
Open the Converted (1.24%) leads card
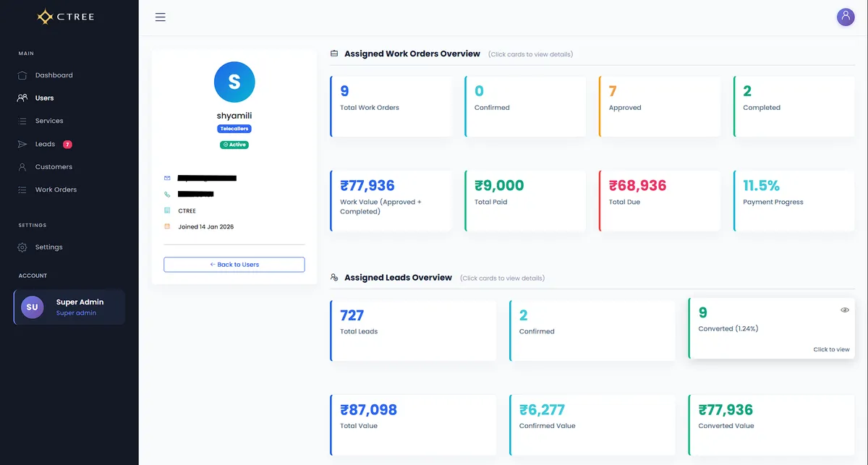(771, 328)
